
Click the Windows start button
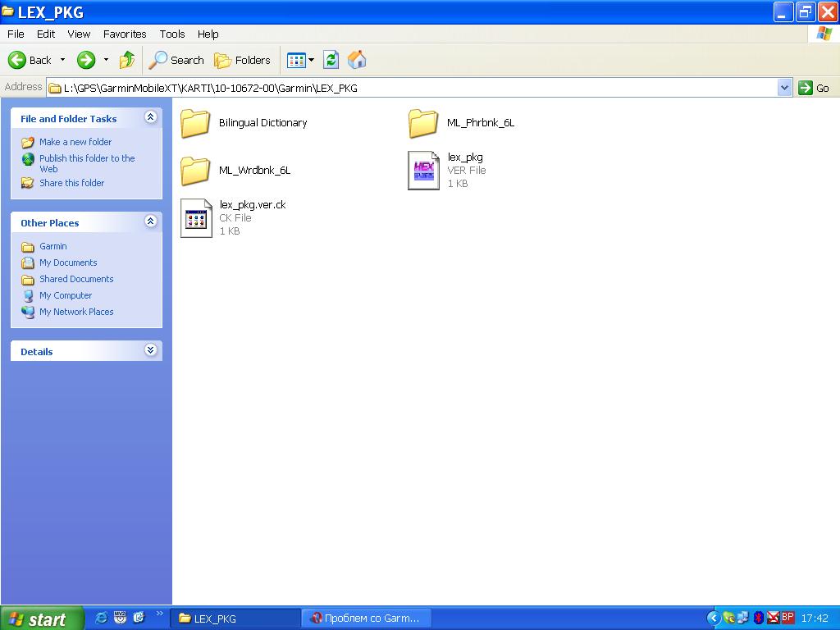tap(41, 619)
